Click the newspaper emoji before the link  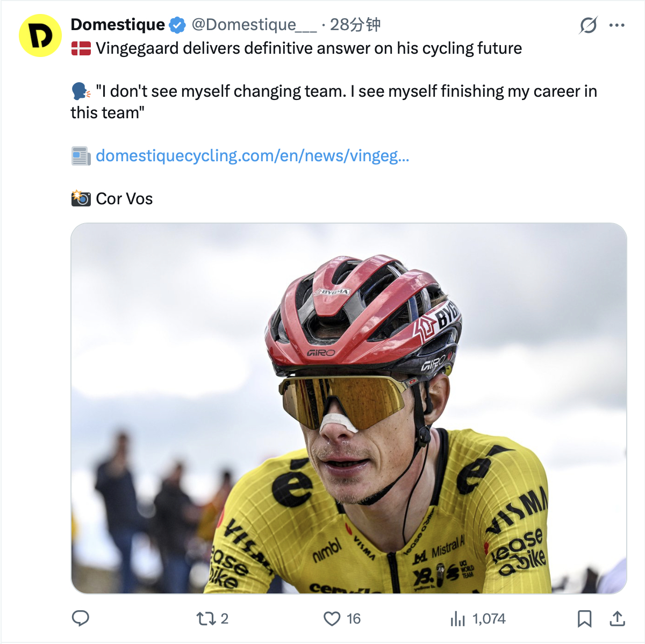81,156
